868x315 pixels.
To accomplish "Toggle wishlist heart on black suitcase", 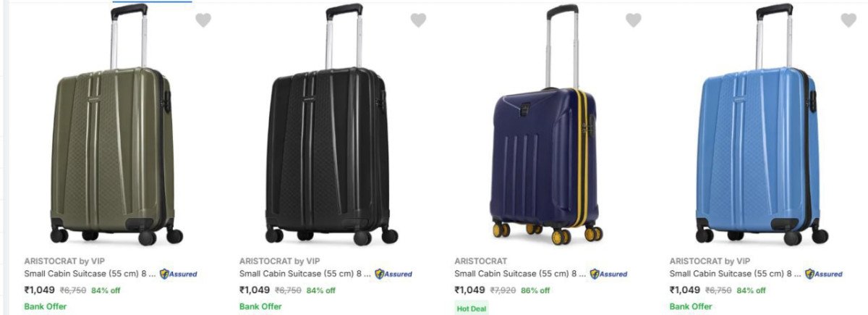I will coord(418,20).
